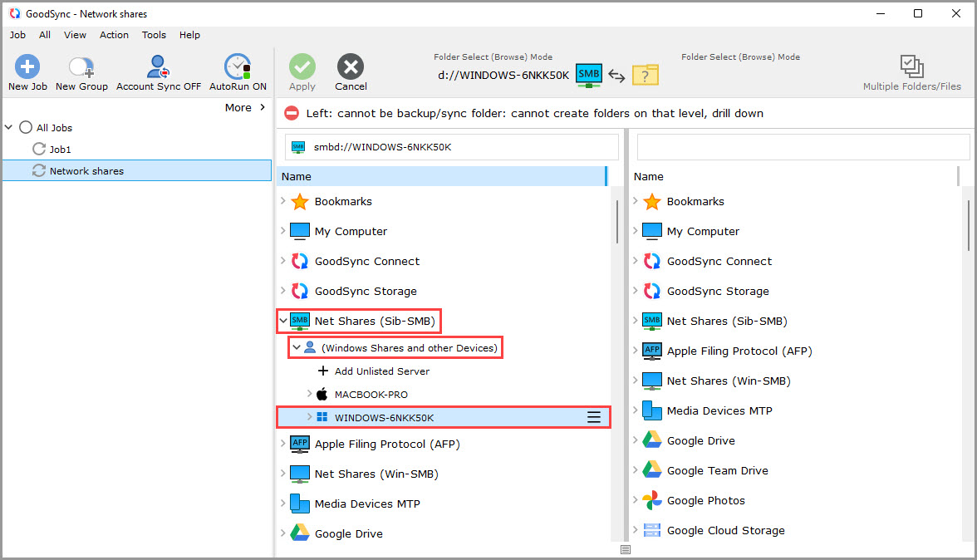This screenshot has width=977, height=560.
Task: Expand the MACBOOK-PRO server entry
Action: (307, 394)
